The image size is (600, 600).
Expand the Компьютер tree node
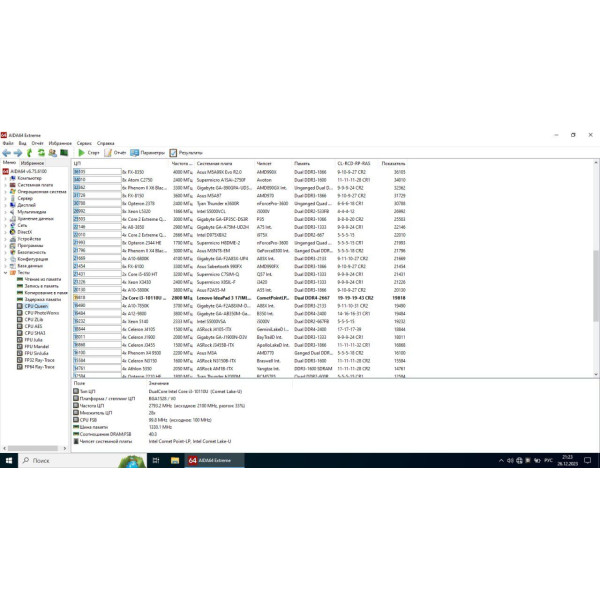click(5, 178)
